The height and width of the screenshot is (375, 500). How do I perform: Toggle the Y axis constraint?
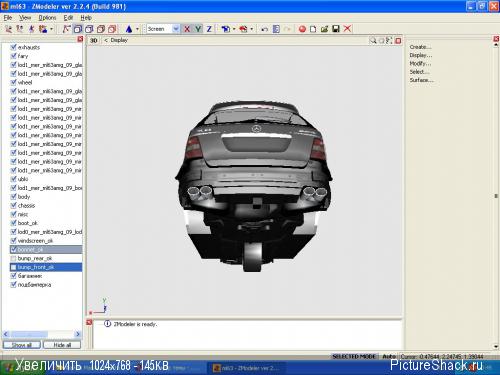(198, 29)
